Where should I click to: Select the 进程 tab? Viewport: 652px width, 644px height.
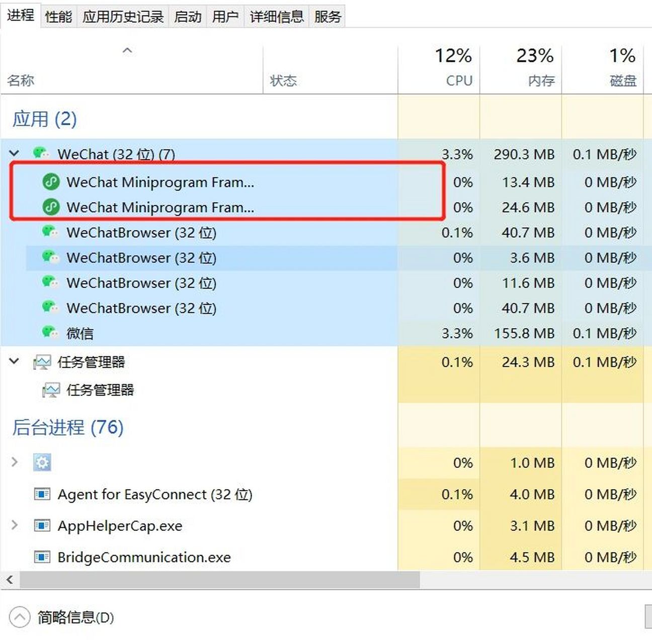point(21,15)
